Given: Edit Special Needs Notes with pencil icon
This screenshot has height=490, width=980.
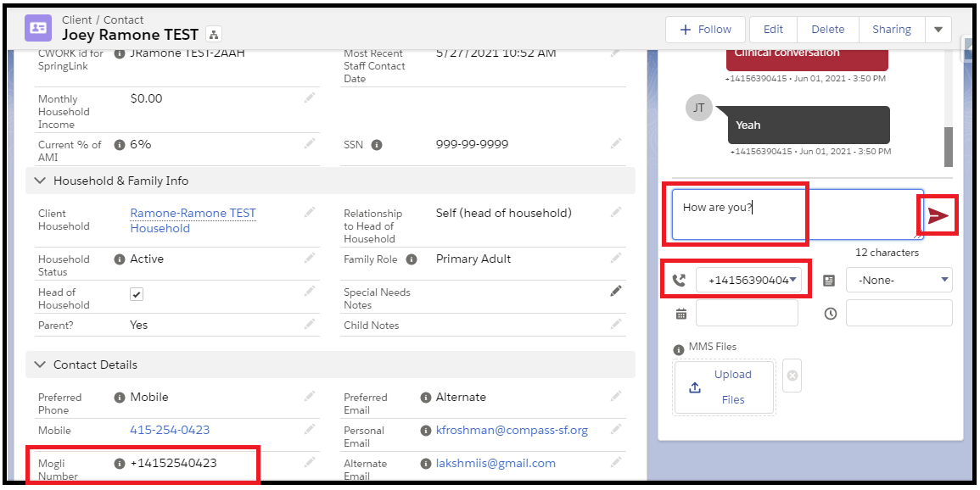Looking at the screenshot, I should click(616, 291).
